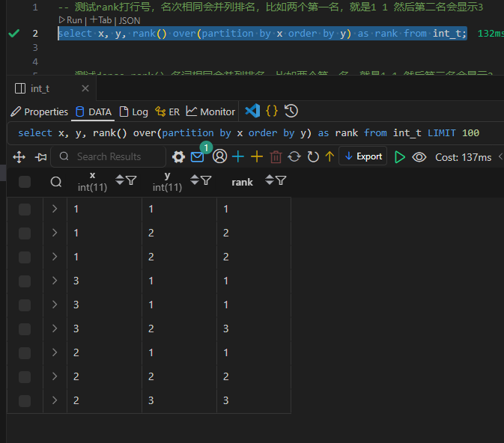
Task: Check the last row checkbox
Action: click(25, 401)
